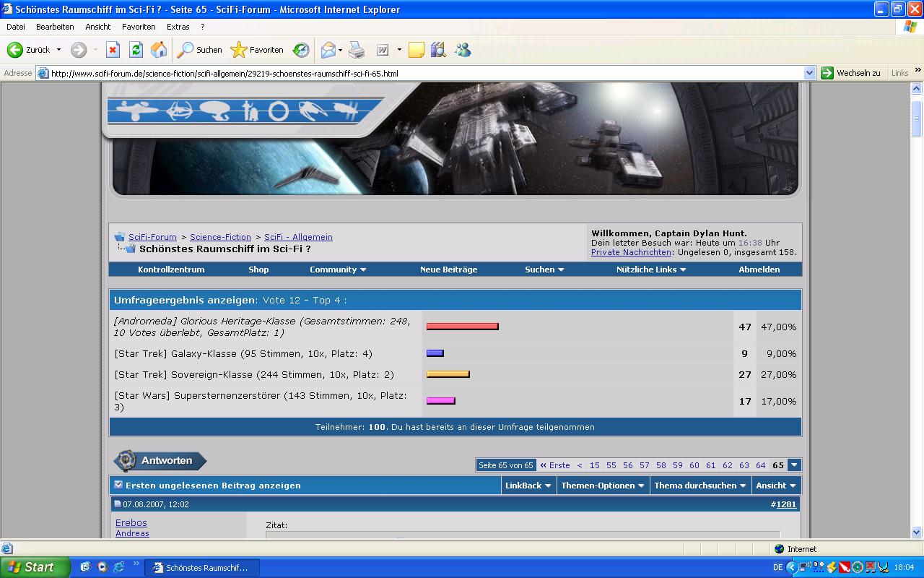
Task: Launch the Messenger icon in toolbar
Action: click(x=463, y=50)
